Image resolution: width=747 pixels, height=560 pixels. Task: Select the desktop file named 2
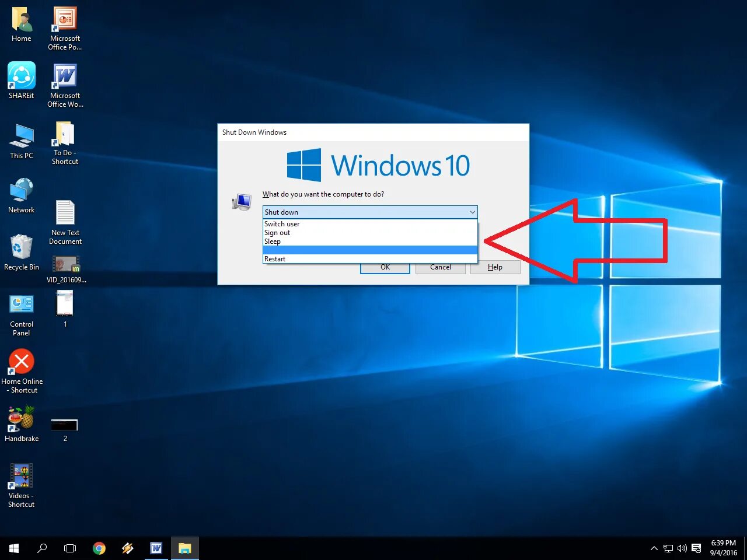coord(65,430)
